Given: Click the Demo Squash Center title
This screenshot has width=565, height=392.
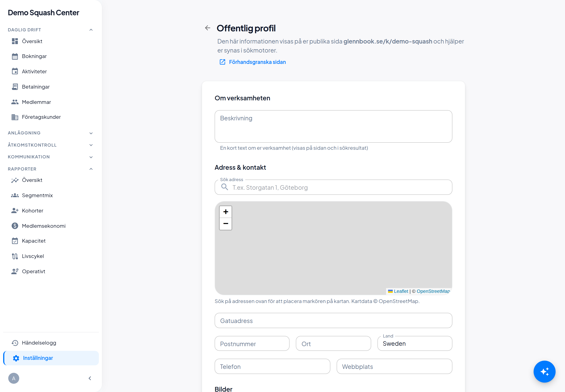Looking at the screenshot, I should pos(44,13).
